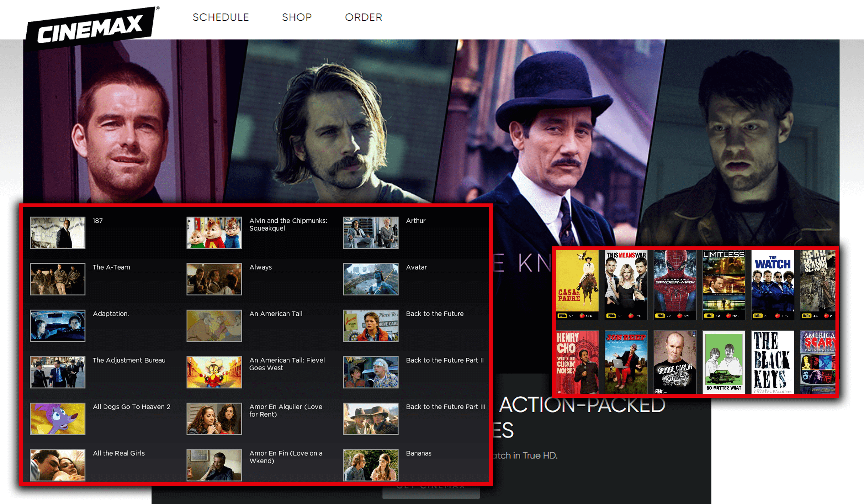Click 'An American Tail' title text
Viewport: 864px width, 504px height.
[x=276, y=314]
